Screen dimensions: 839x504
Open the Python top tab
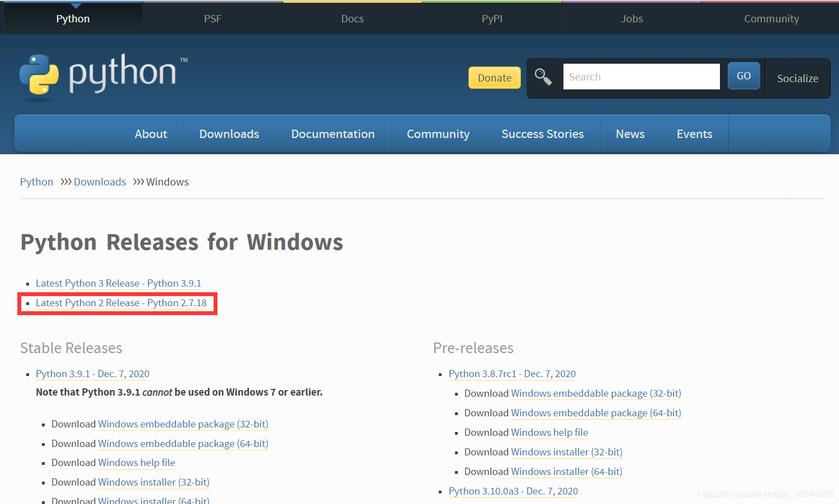pyautogui.click(x=73, y=18)
